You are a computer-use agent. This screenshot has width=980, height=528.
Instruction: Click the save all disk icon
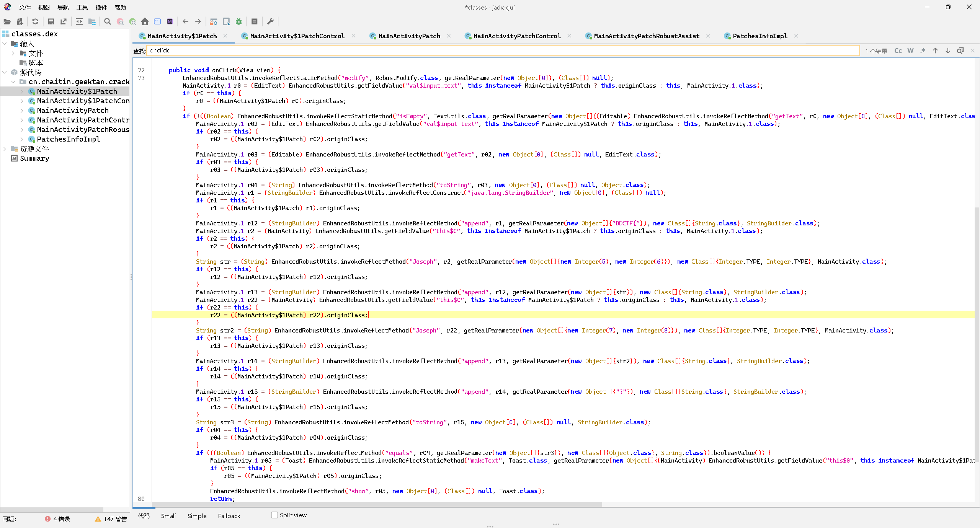click(51, 21)
